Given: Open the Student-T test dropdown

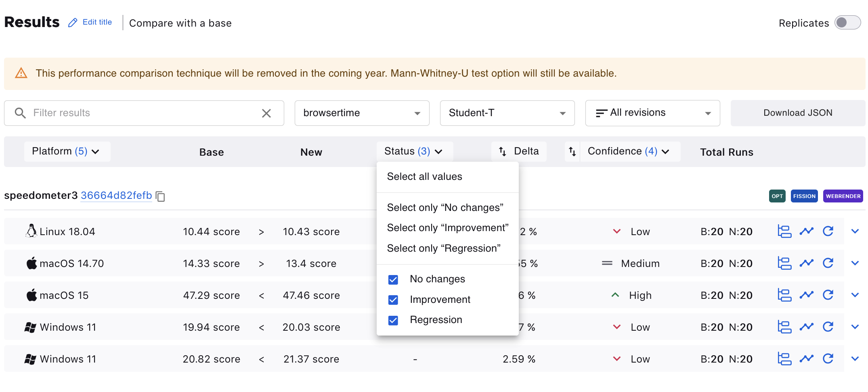Looking at the screenshot, I should [x=507, y=113].
